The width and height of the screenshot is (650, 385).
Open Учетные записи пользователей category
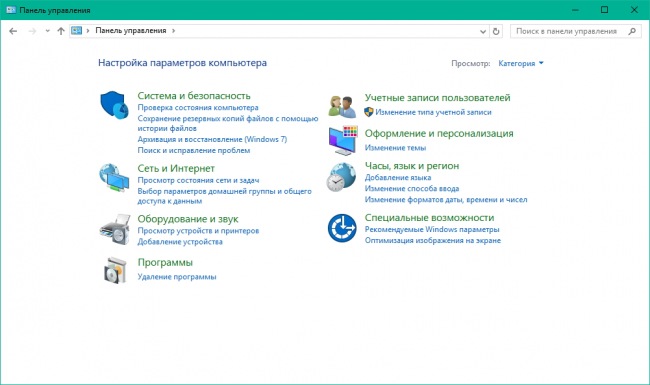pos(437,98)
